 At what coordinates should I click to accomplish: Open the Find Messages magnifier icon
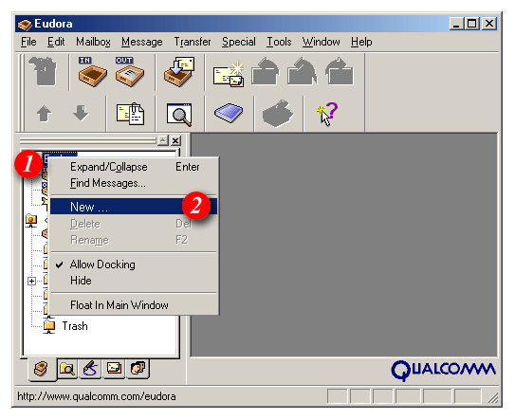pos(179,115)
